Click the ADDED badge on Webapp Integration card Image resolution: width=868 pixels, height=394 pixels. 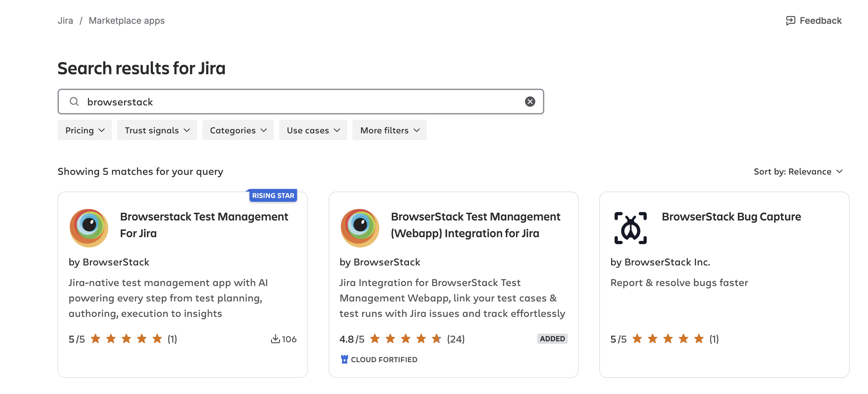pyautogui.click(x=552, y=338)
